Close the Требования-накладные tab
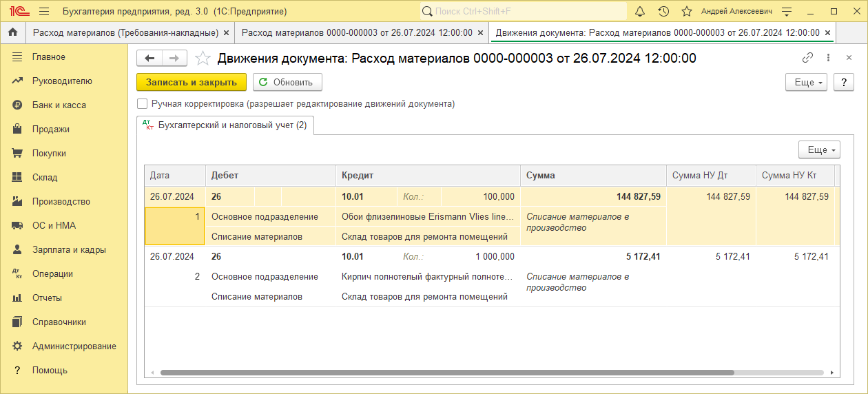Image resolution: width=868 pixels, height=394 pixels. point(227,32)
